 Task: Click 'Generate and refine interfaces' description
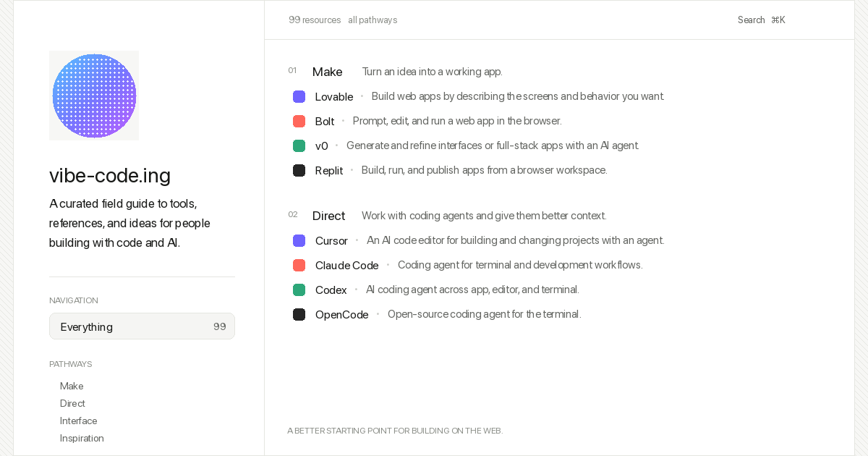(x=493, y=145)
